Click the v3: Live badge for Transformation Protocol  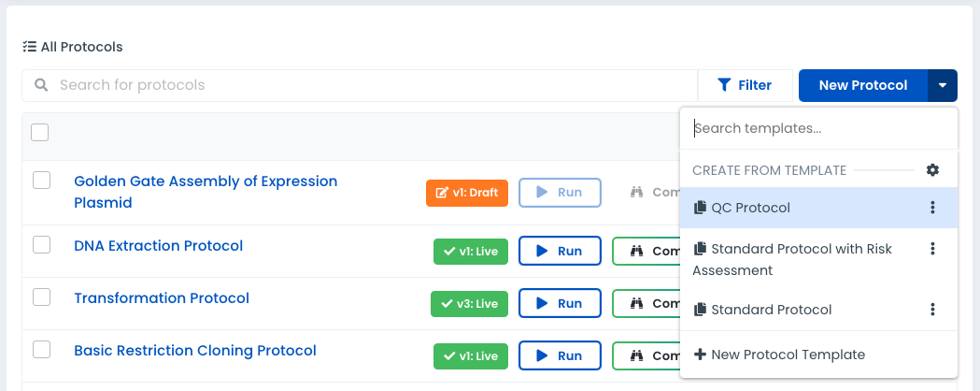[469, 304]
